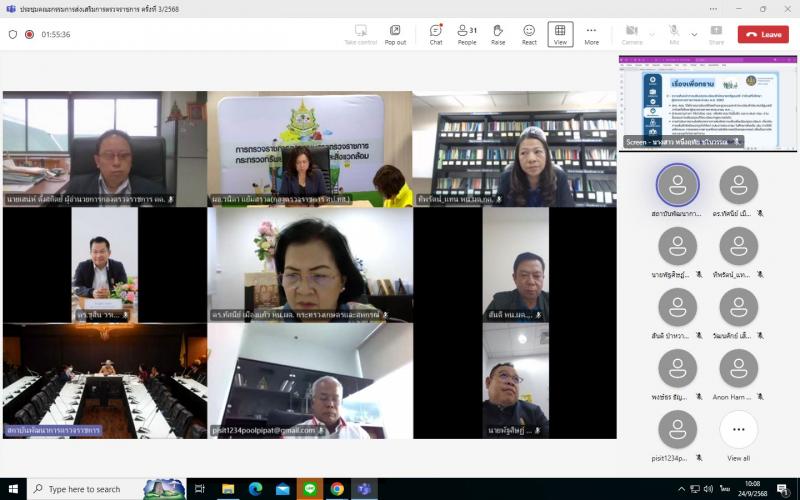Open File Explorer from taskbar
This screenshot has height=500, width=800.
(228, 489)
